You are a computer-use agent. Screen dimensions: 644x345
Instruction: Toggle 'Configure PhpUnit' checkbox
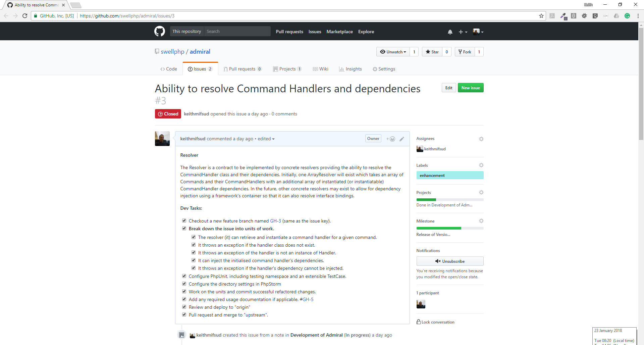[184, 276]
